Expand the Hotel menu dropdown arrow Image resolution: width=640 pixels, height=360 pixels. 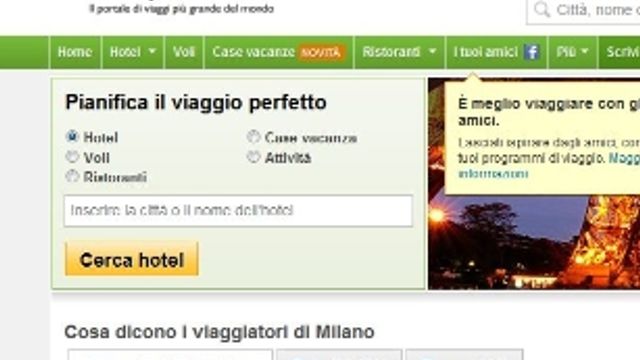pos(152,51)
